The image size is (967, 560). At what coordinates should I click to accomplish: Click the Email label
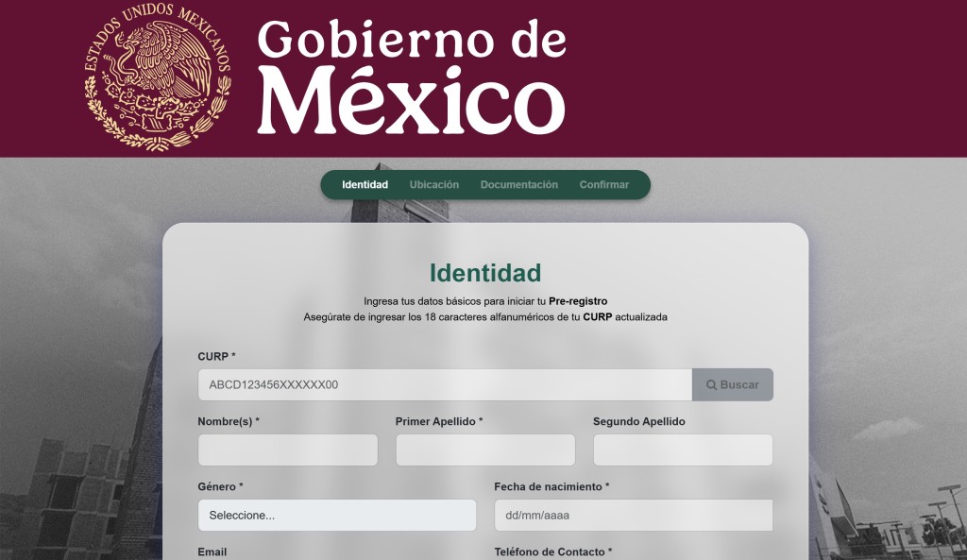point(212,552)
